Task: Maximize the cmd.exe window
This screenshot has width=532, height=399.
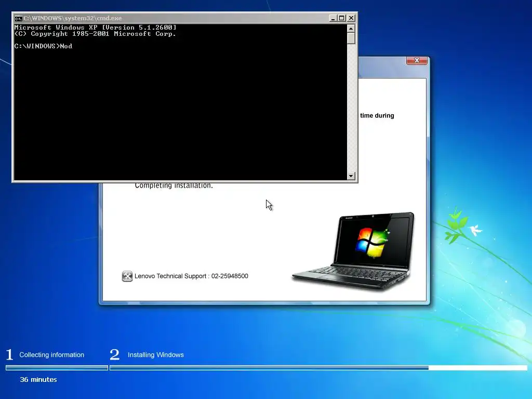Action: pyautogui.click(x=342, y=18)
